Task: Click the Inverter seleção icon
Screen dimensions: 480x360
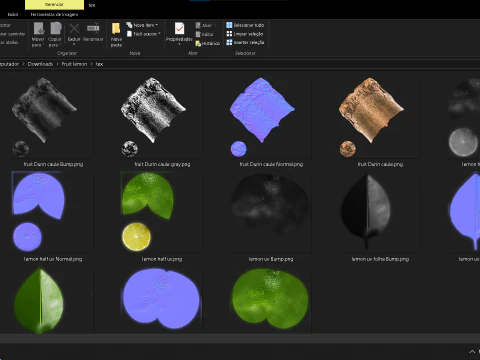Action: [229, 42]
